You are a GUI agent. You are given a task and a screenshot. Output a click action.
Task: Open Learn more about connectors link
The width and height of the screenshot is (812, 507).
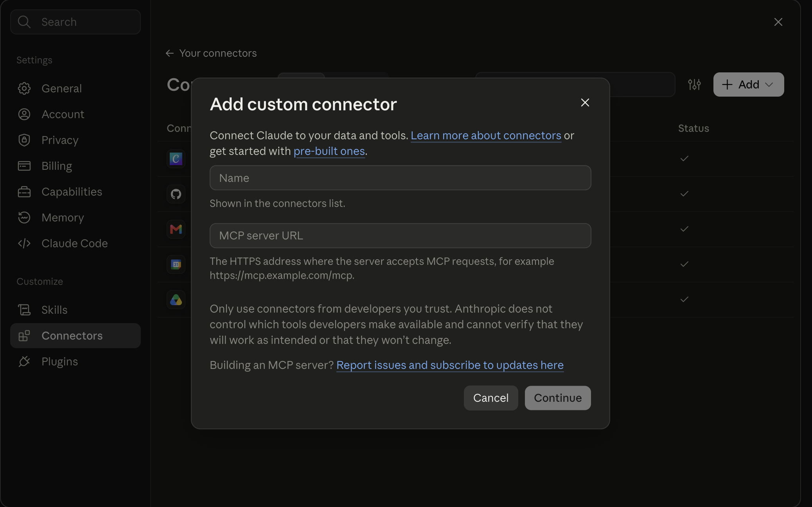486,135
